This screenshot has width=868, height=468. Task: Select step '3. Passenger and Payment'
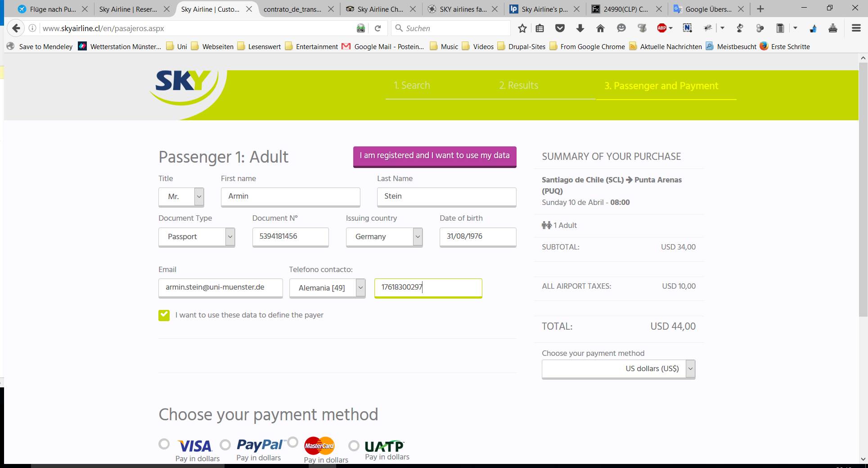pos(661,86)
